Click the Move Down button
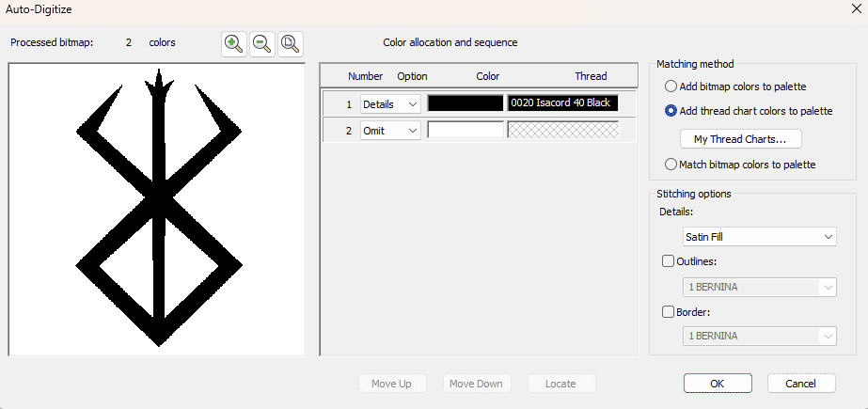The image size is (868, 409). 477,384
